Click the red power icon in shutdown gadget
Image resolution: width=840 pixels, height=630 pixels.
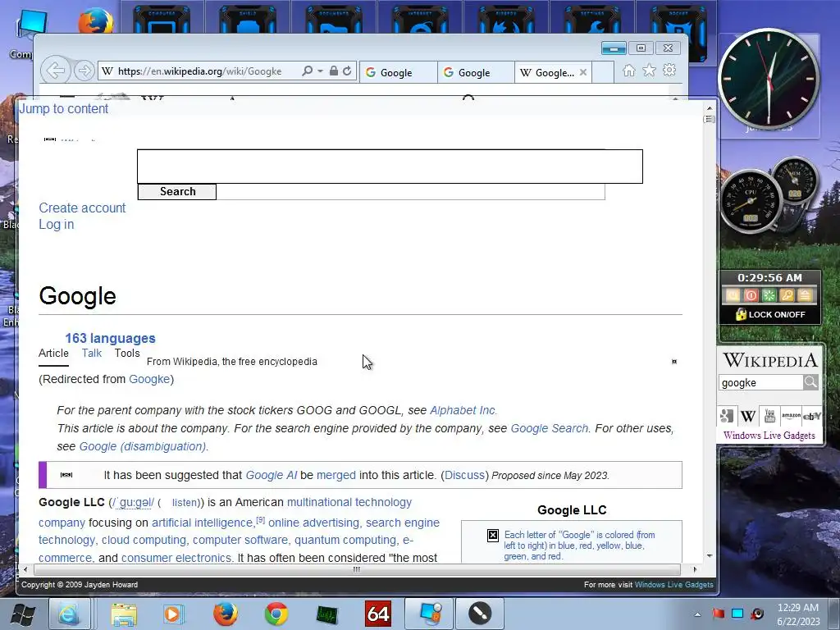(751, 295)
